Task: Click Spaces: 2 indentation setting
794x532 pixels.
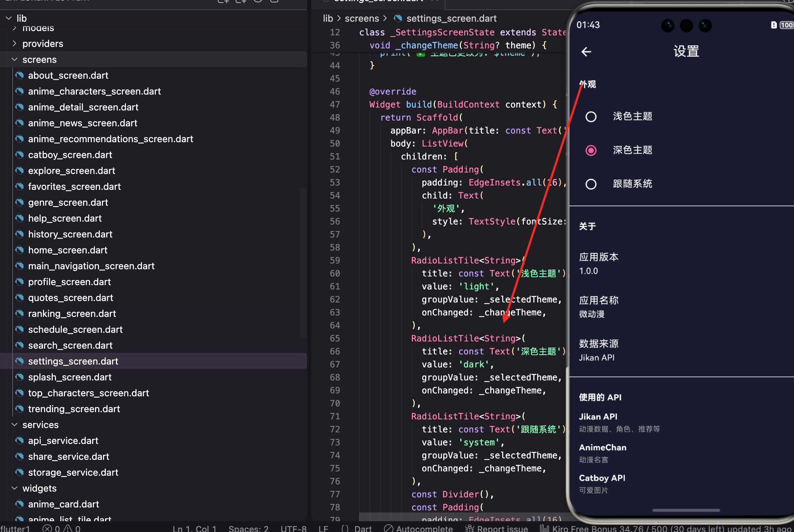Action: [x=248, y=528]
